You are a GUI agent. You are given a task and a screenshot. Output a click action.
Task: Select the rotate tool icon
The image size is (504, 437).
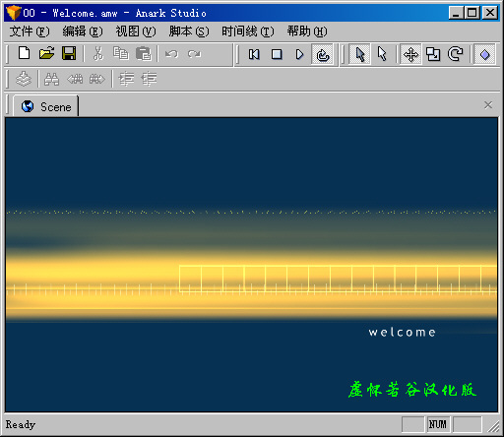(456, 54)
